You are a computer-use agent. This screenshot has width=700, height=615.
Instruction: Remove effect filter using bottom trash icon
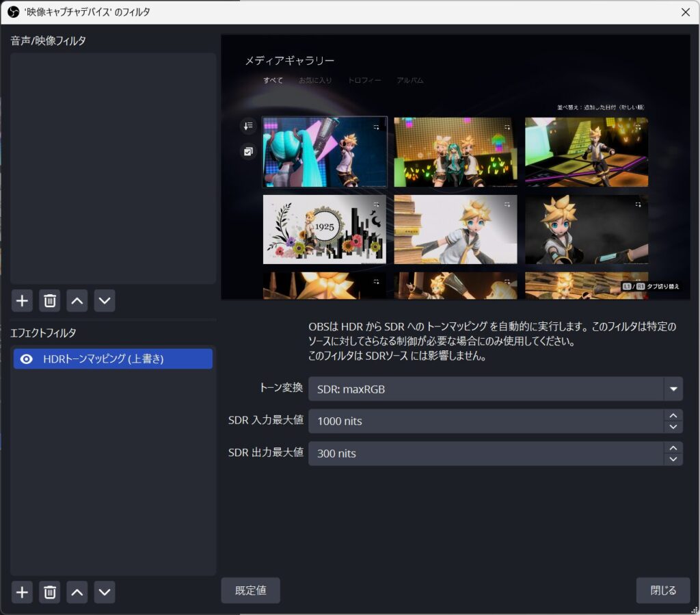pyautogui.click(x=50, y=592)
